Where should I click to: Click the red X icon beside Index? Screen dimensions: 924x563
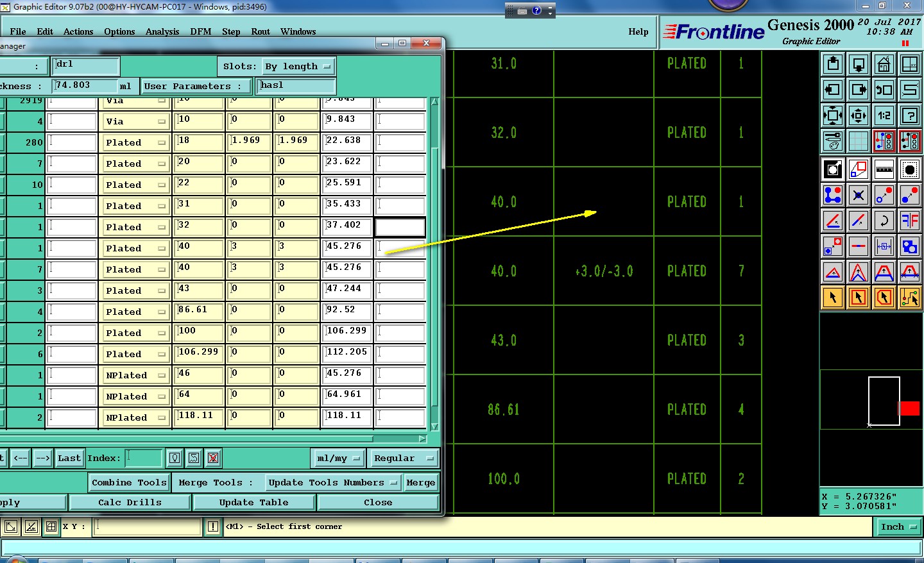pyautogui.click(x=213, y=458)
